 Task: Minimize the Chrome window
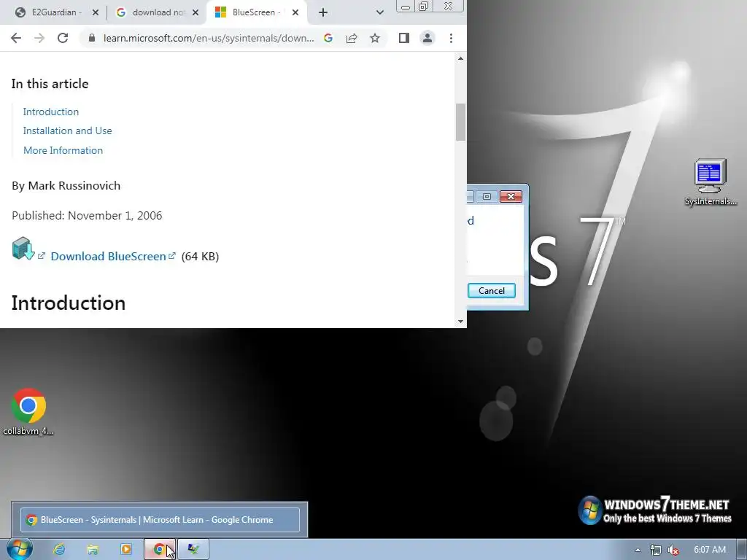tap(406, 6)
